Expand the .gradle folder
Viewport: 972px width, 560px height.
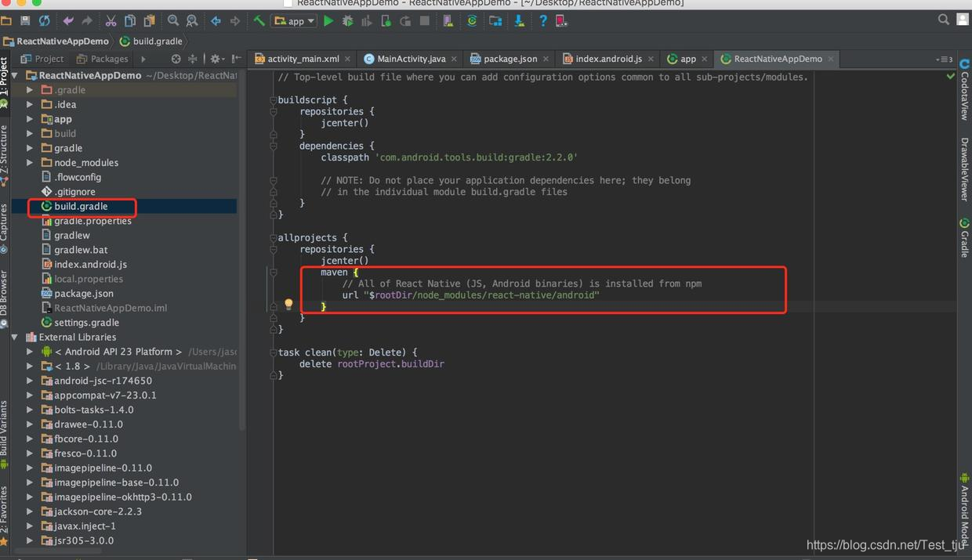(30, 90)
